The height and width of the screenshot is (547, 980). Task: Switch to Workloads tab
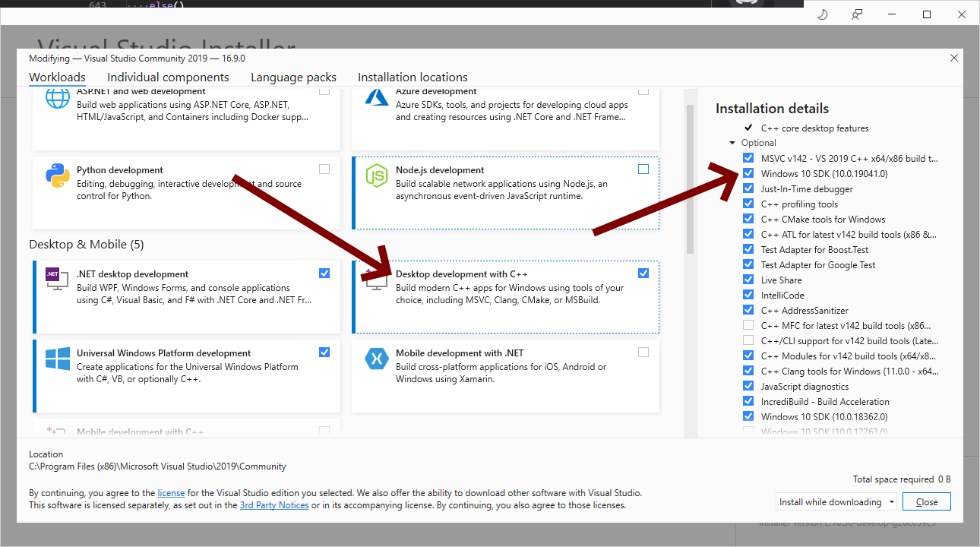[57, 77]
